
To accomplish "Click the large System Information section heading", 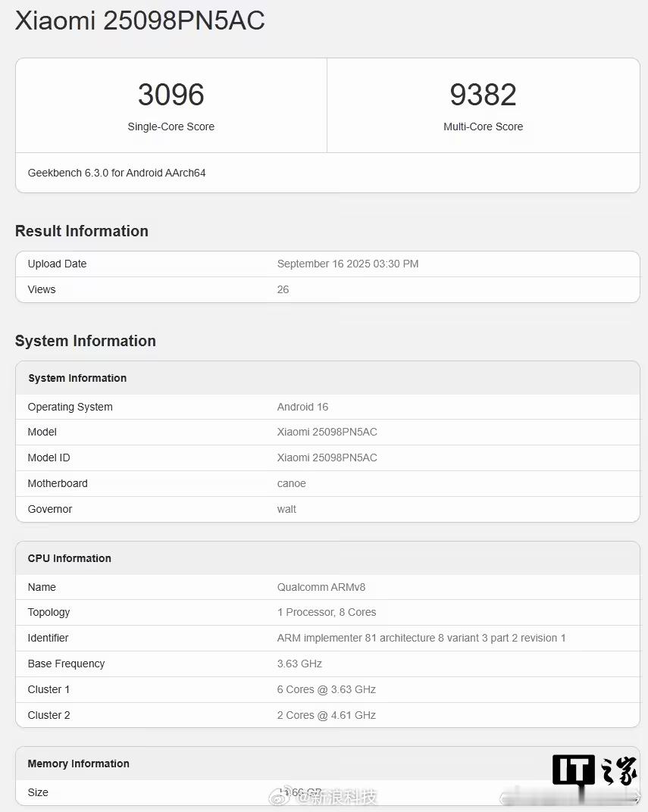I will point(86,341).
